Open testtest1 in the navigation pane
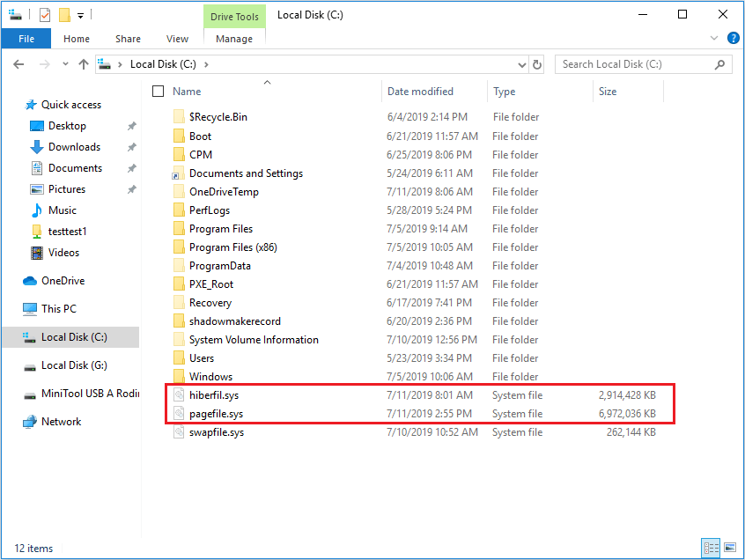The height and width of the screenshot is (560, 745). [68, 232]
